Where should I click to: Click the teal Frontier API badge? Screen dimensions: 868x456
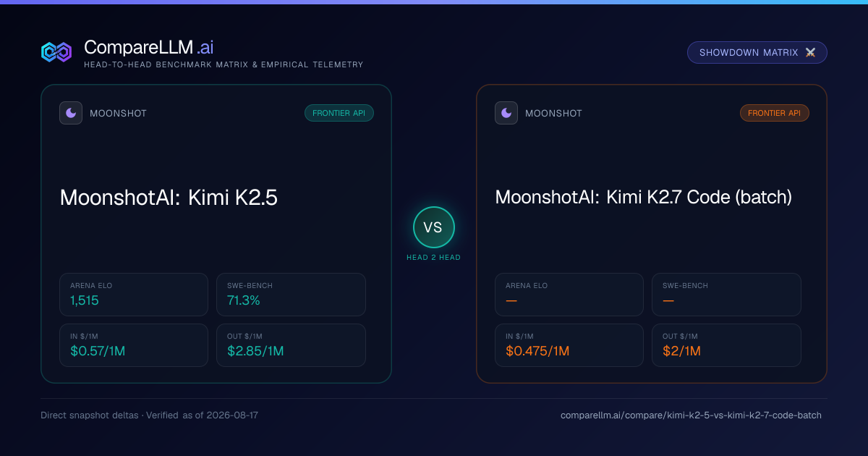click(339, 113)
